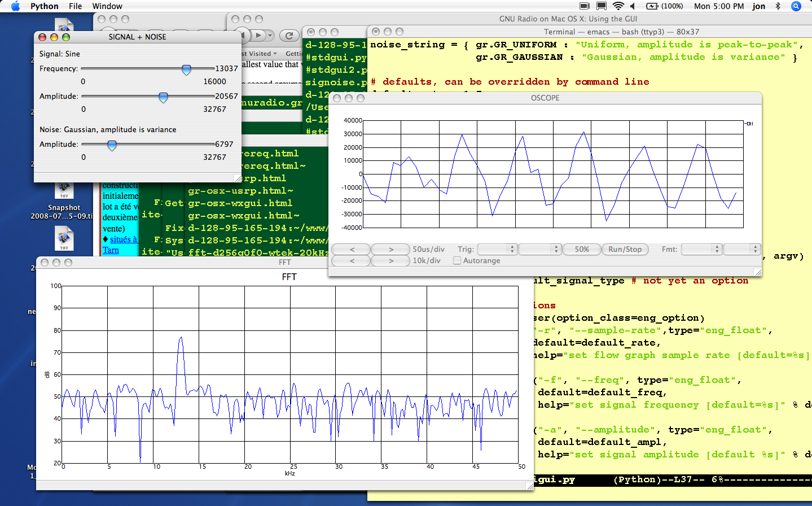Click the OSCOPE window resize grip
This screenshot has width=812, height=506.
click(x=757, y=272)
